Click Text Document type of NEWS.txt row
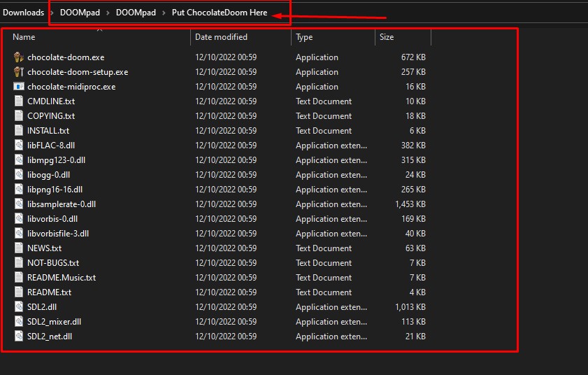 [x=324, y=248]
